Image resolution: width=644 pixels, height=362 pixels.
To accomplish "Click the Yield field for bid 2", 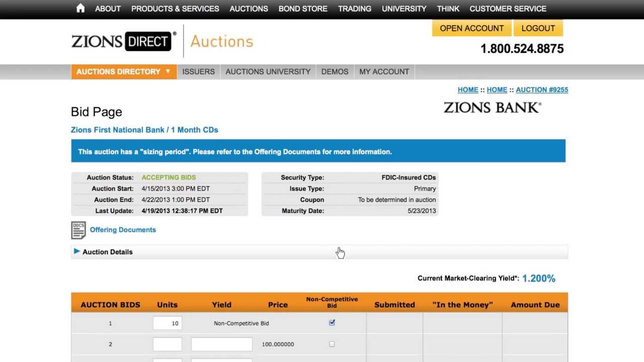I will [x=221, y=344].
